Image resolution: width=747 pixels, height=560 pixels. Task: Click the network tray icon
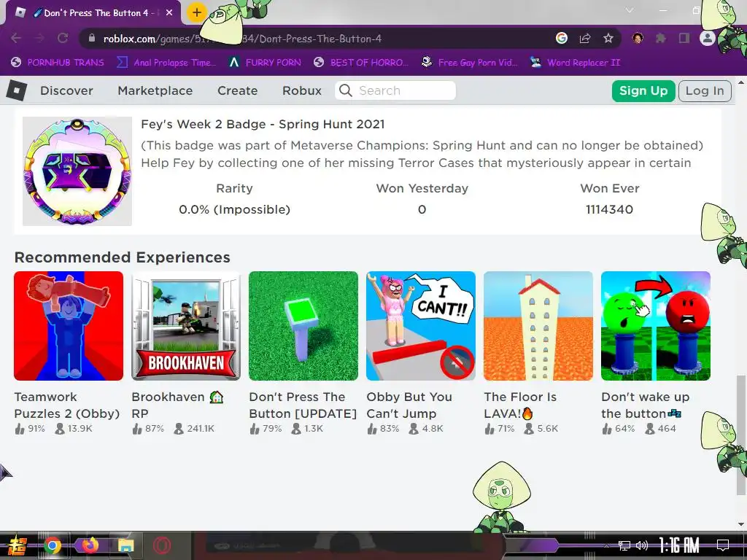pyautogui.click(x=624, y=545)
